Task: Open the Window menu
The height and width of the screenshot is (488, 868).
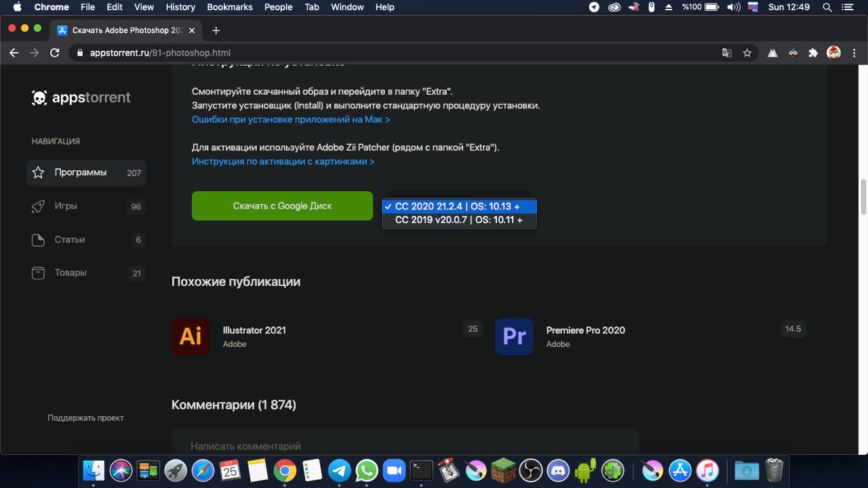Action: [x=347, y=7]
